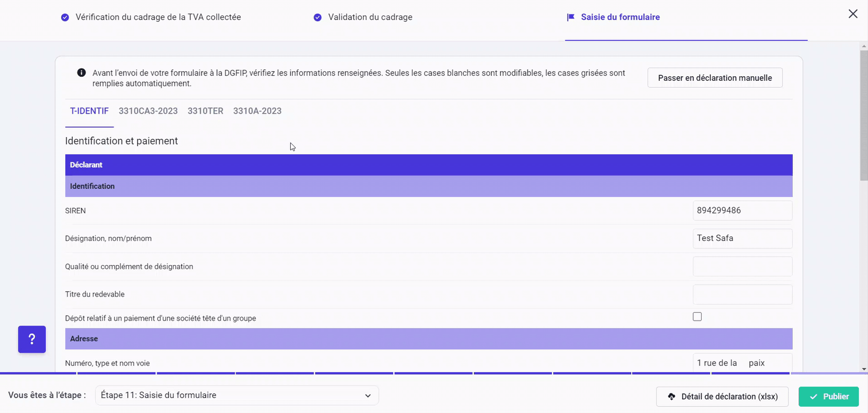Tick the société tête d'un groupe checkbox
Viewport: 868px width, 413px height.
(x=697, y=317)
